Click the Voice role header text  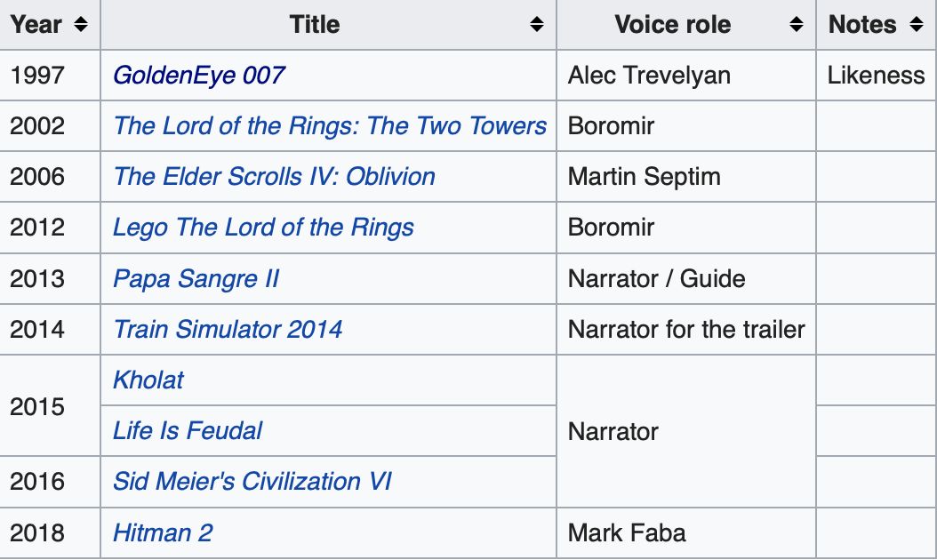(x=672, y=25)
